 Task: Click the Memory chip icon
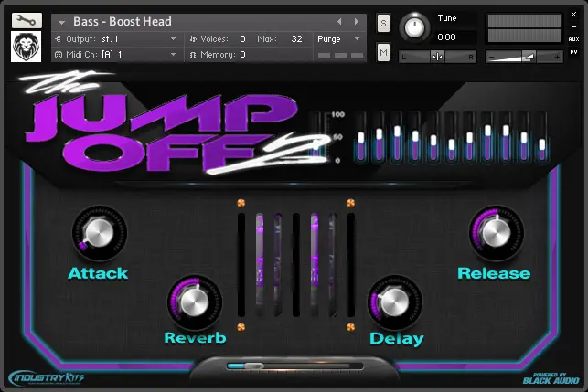[x=193, y=55]
